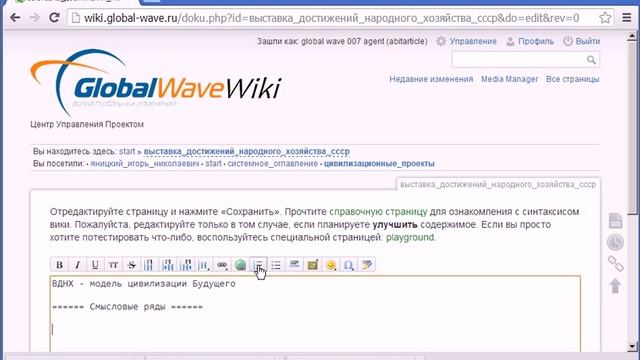This screenshot has height=360, width=640.
Task: Click the GlobalWave Wiki logo
Action: 156,82
